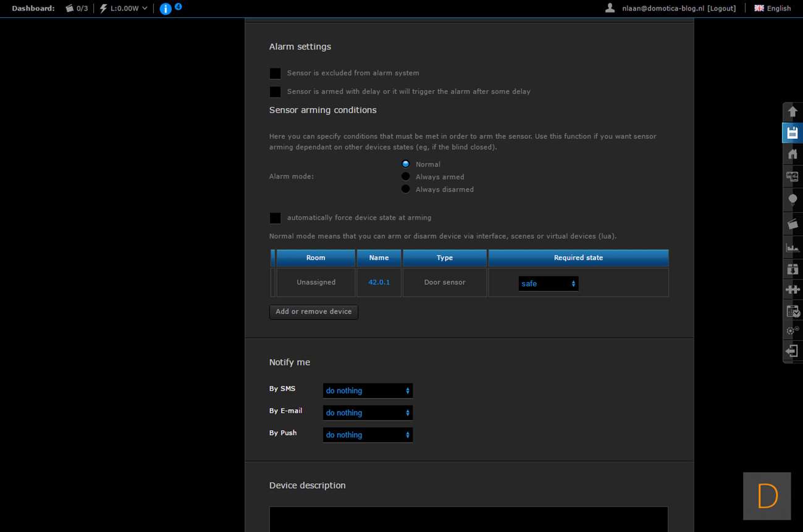This screenshot has width=803, height=532.
Task: Open the lightbulb icon in sidebar
Action: pyautogui.click(x=792, y=199)
